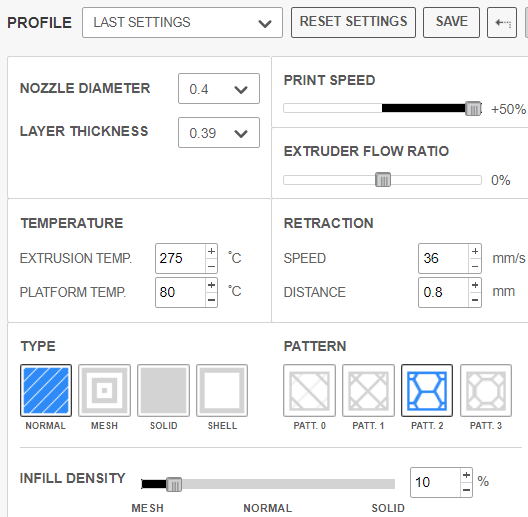Pick the Solid infill type icon
Screen dimensions: 528x517
point(163,390)
